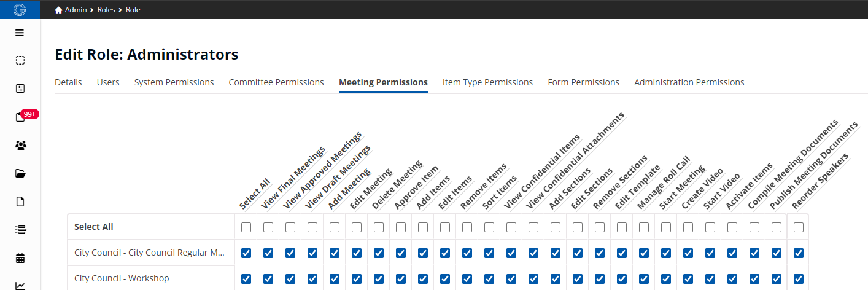868x290 pixels.
Task: Open the document icon with 99+ badge
Action: click(20, 117)
